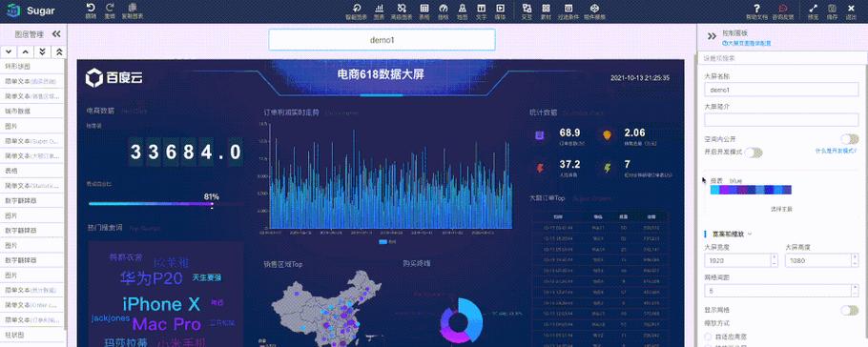
Task: Decrease the dashboard height stepper
Action: tap(855, 264)
